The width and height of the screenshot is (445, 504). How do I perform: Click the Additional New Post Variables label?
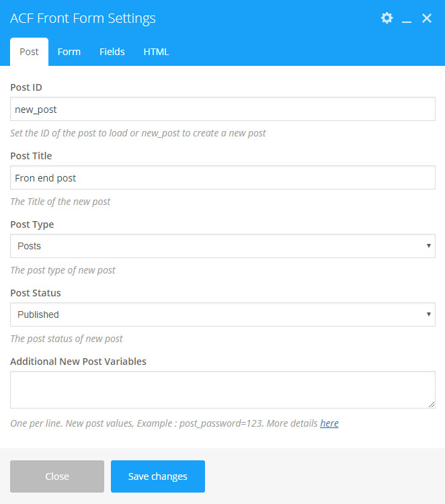click(78, 362)
